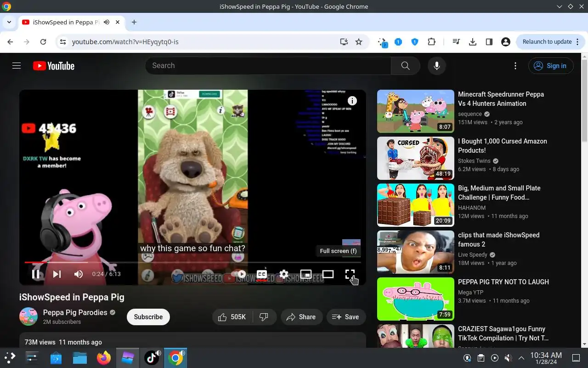
Task: Open the tab search dropdown arrow
Action: [x=9, y=22]
